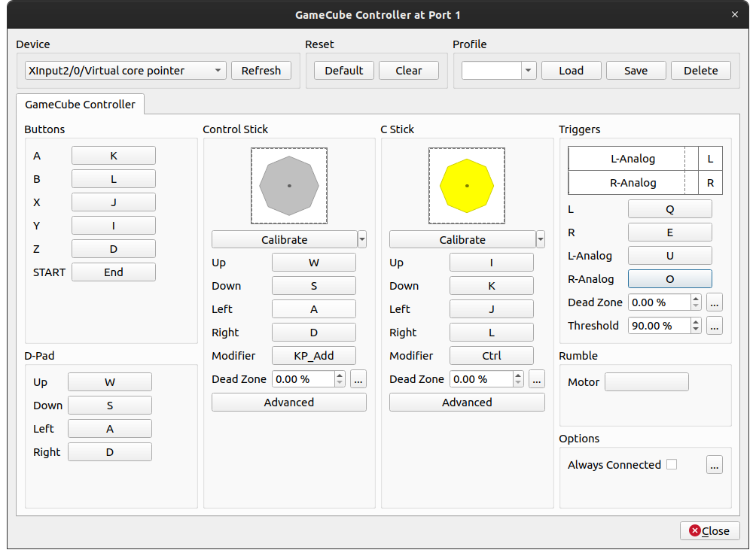Click ellipsis button beside Triggers Dead Zone

click(715, 302)
